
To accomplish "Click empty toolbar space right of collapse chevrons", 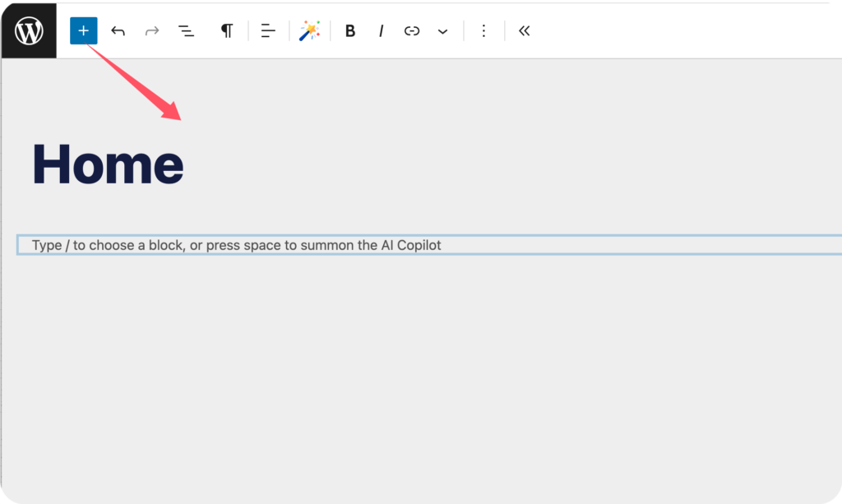I will [674, 31].
